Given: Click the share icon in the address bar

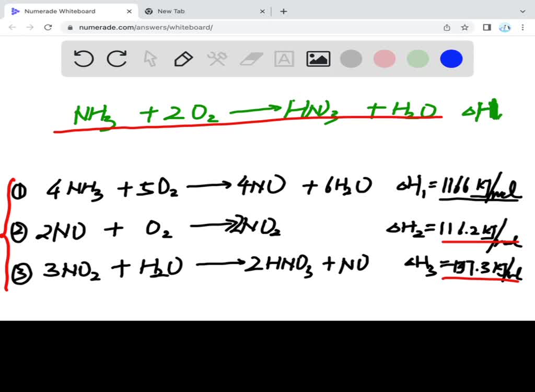Looking at the screenshot, I should click(447, 27).
